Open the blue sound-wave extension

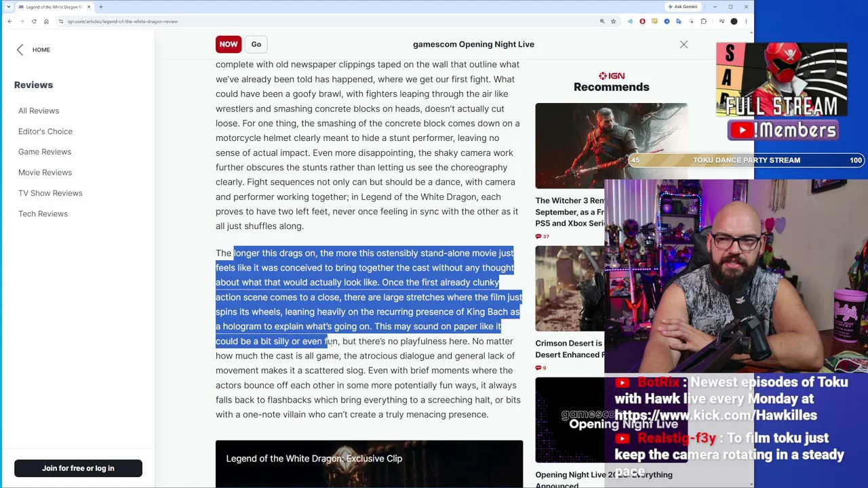(x=630, y=22)
